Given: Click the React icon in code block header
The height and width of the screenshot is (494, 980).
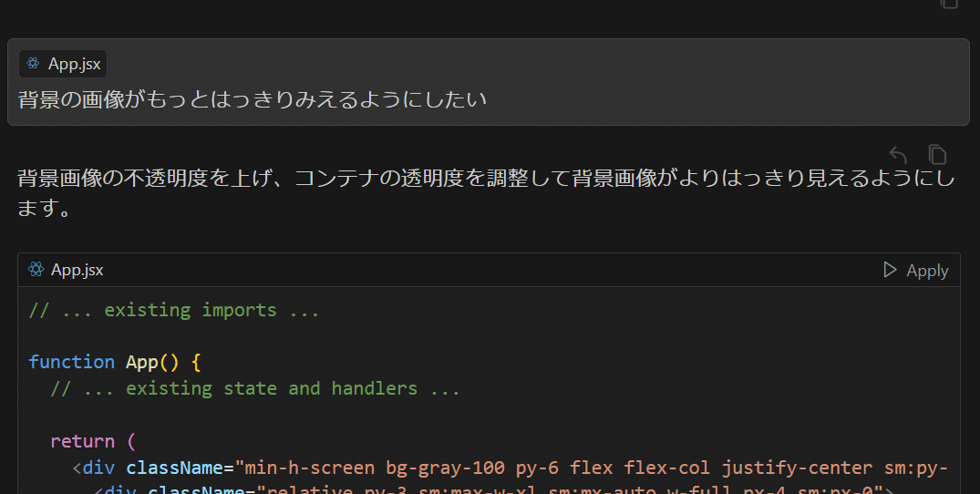Looking at the screenshot, I should [36, 269].
